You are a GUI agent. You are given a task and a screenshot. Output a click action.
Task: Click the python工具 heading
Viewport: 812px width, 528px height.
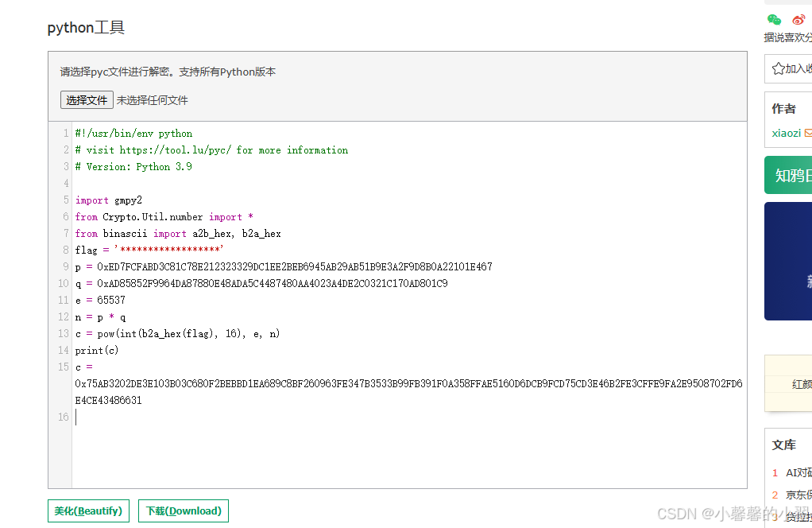coord(86,27)
